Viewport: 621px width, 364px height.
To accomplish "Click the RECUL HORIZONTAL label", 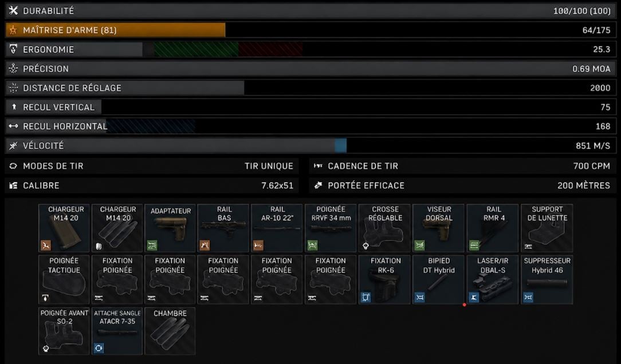I will (x=65, y=126).
